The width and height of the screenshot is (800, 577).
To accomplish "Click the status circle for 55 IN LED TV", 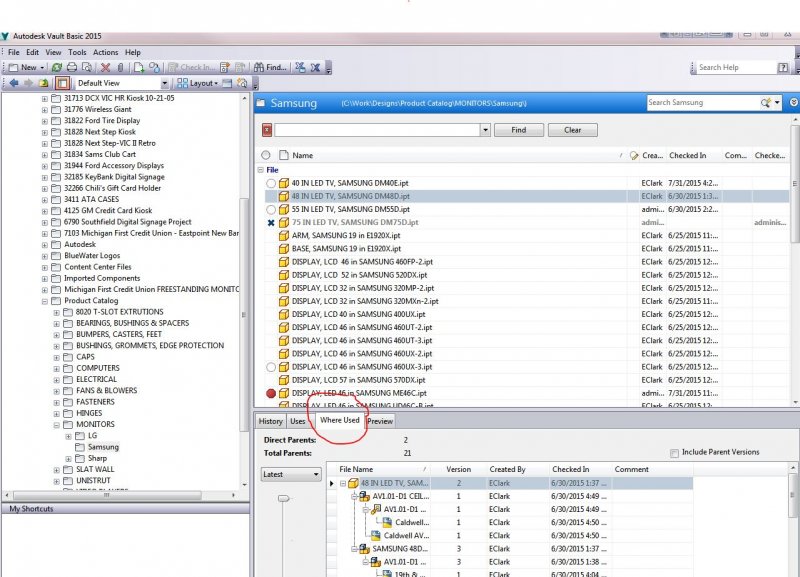I will [x=271, y=210].
